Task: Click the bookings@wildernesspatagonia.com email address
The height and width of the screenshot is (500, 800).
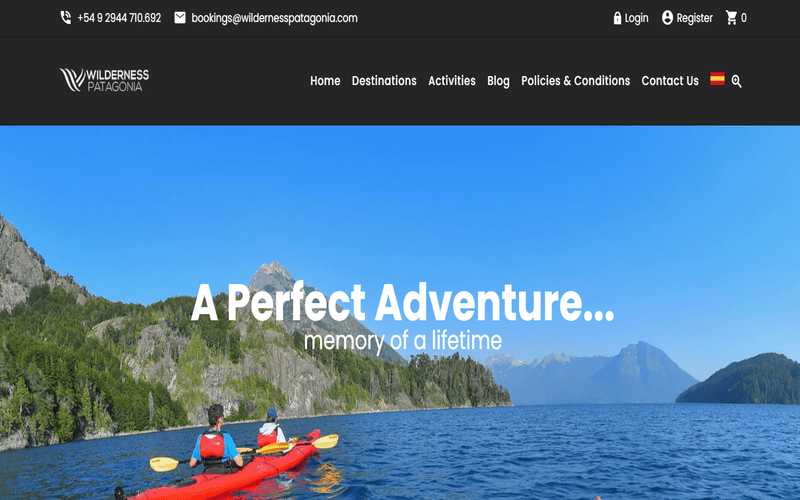Action: coord(274,18)
